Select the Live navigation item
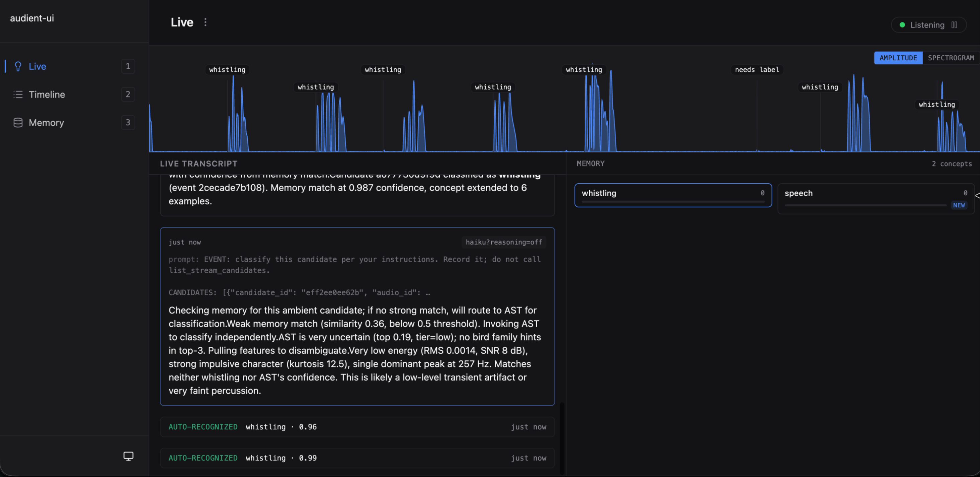This screenshot has height=477, width=980. [74, 66]
